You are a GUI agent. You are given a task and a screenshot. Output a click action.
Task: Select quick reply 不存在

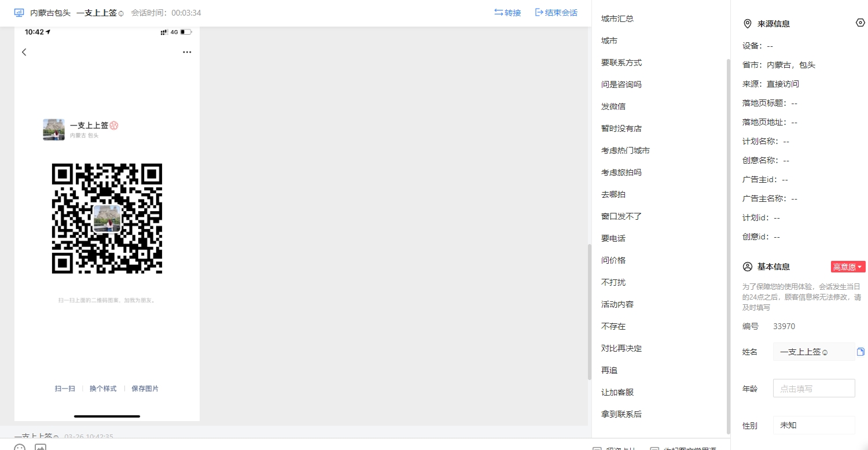click(613, 326)
